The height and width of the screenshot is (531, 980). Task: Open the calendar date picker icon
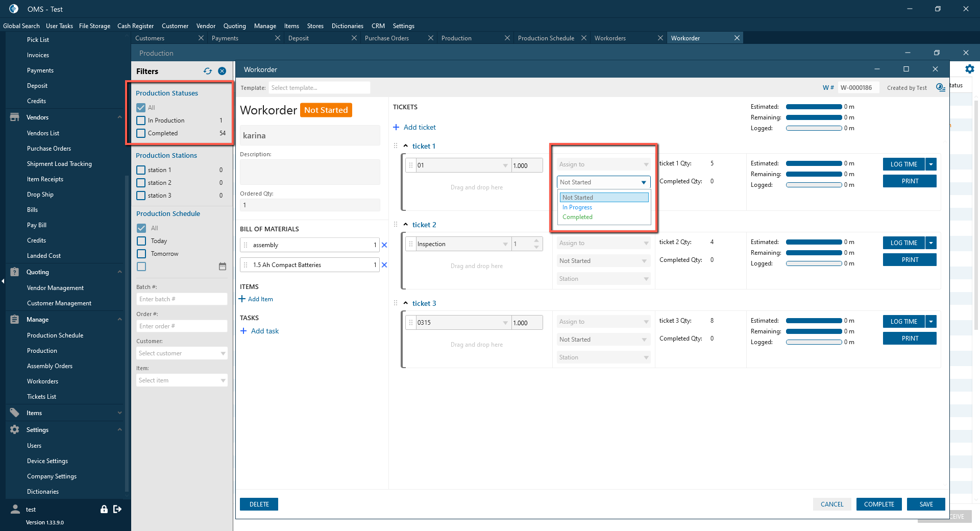click(223, 267)
